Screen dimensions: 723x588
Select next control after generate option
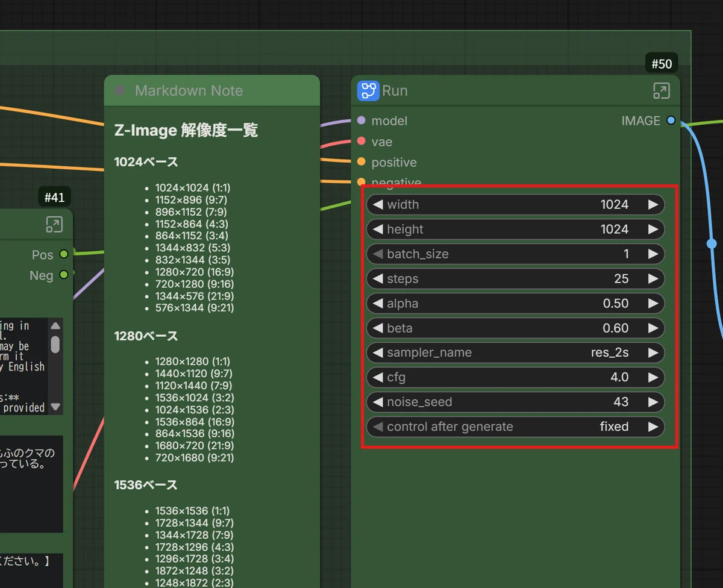(653, 427)
